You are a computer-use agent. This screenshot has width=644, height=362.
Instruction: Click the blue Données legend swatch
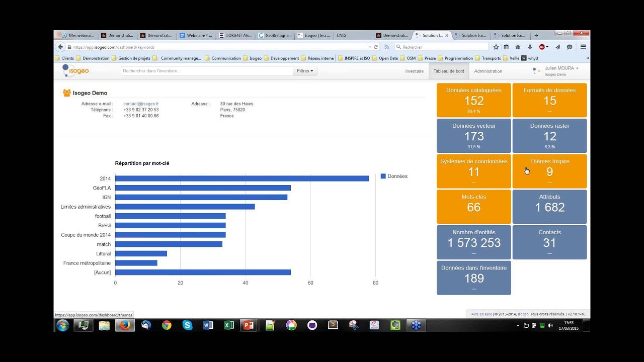point(383,176)
